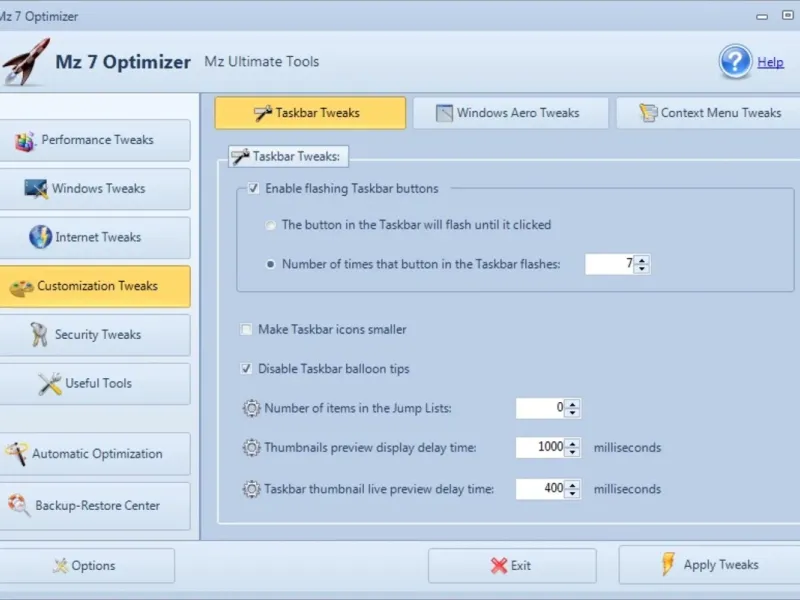Click gear icon beside Thumbnails preview display delay
The width and height of the screenshot is (800, 600).
pyautogui.click(x=251, y=447)
